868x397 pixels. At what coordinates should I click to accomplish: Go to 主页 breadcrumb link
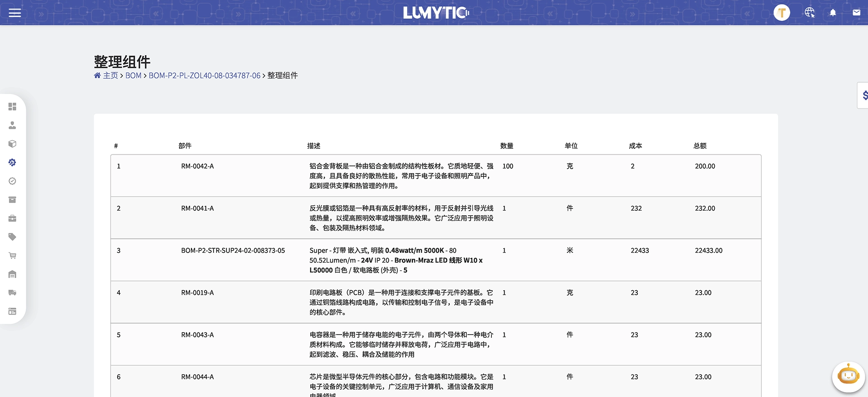[x=110, y=76]
